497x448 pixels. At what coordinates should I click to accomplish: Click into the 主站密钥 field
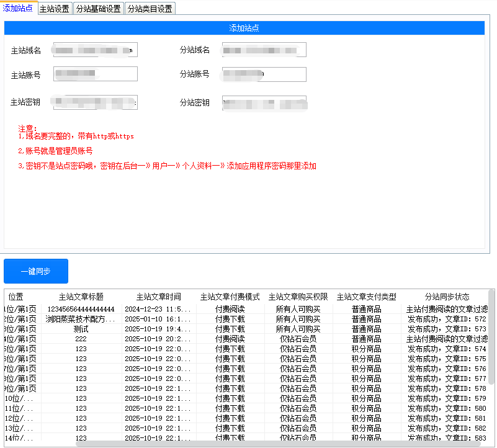coord(95,102)
